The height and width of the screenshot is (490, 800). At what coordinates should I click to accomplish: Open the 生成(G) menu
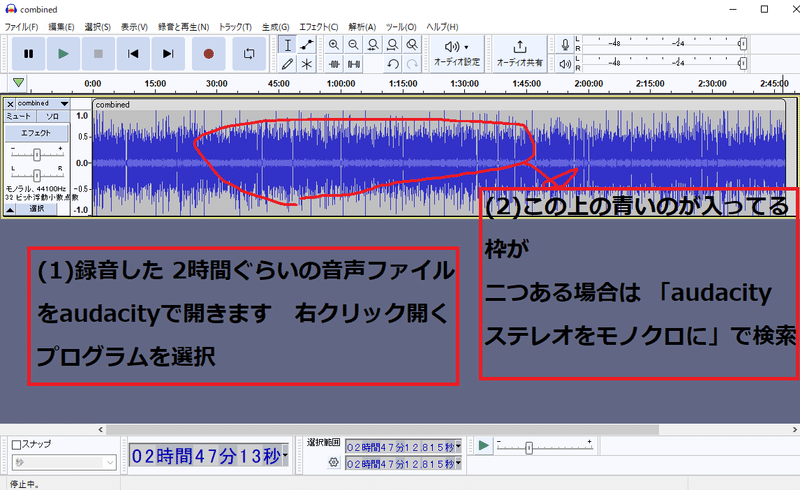click(276, 27)
